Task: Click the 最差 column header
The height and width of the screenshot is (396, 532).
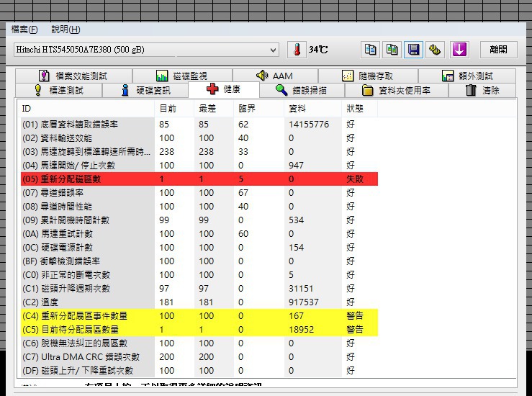Action: [x=214, y=109]
